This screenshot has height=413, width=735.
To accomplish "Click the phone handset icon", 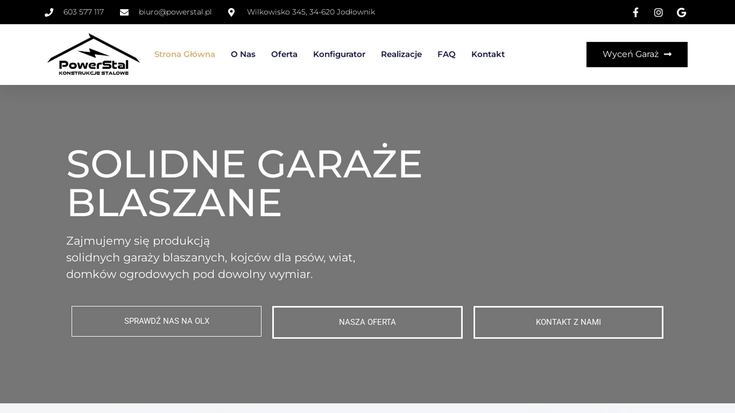I will (49, 12).
